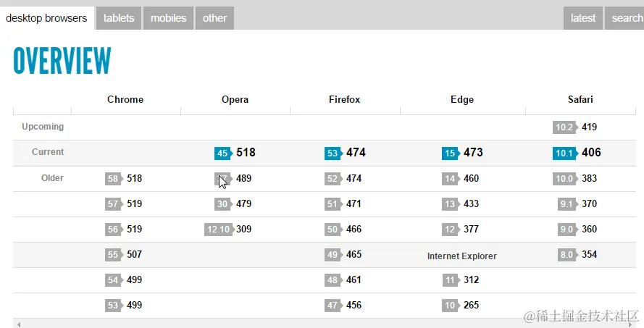
Task: Click Internet Explorer 10's score 265
Action: click(471, 306)
